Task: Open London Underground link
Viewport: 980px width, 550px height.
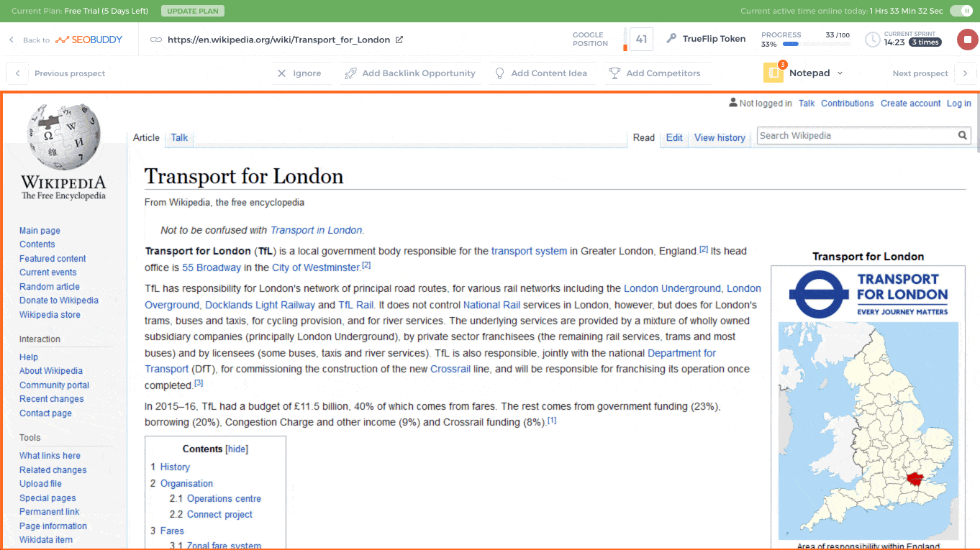Action: click(x=672, y=288)
